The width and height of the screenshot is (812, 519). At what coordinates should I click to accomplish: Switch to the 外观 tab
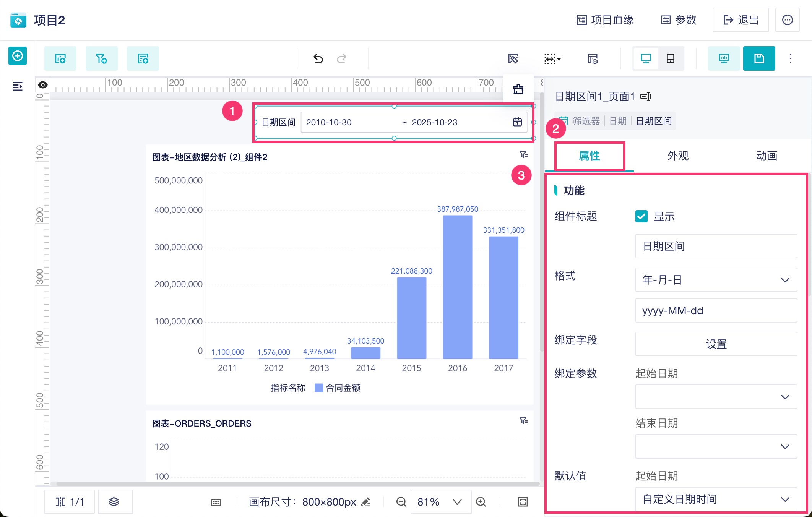click(678, 156)
